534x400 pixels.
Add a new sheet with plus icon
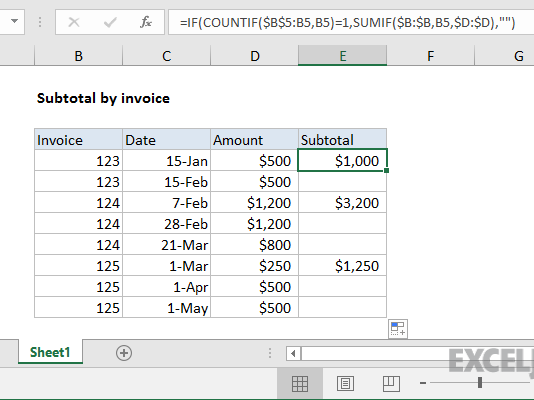tap(124, 353)
